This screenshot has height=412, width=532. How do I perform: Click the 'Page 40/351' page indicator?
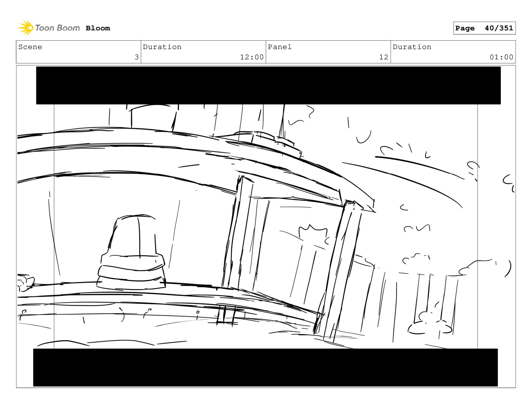[484, 28]
